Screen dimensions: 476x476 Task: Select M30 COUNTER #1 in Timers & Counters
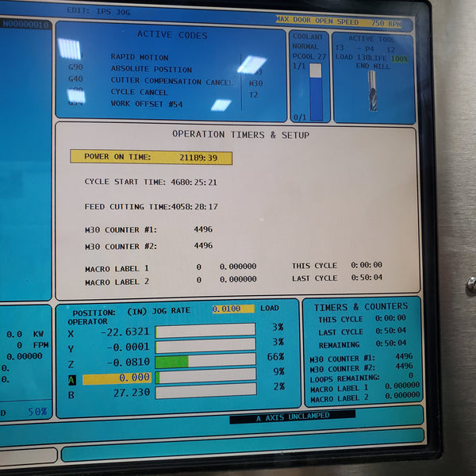[x=361, y=357]
